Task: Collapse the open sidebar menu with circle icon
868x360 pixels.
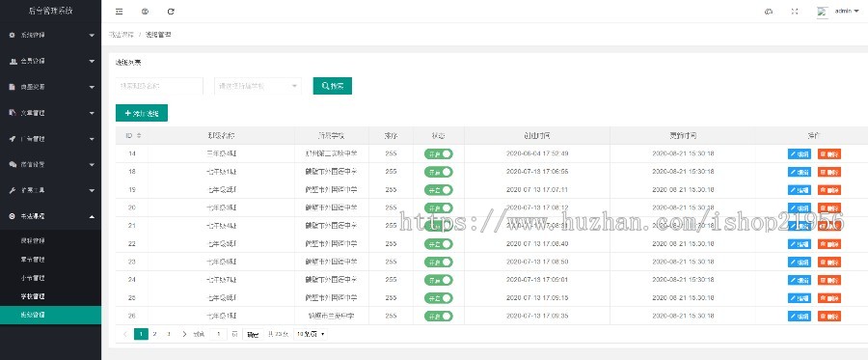Action: (50, 216)
